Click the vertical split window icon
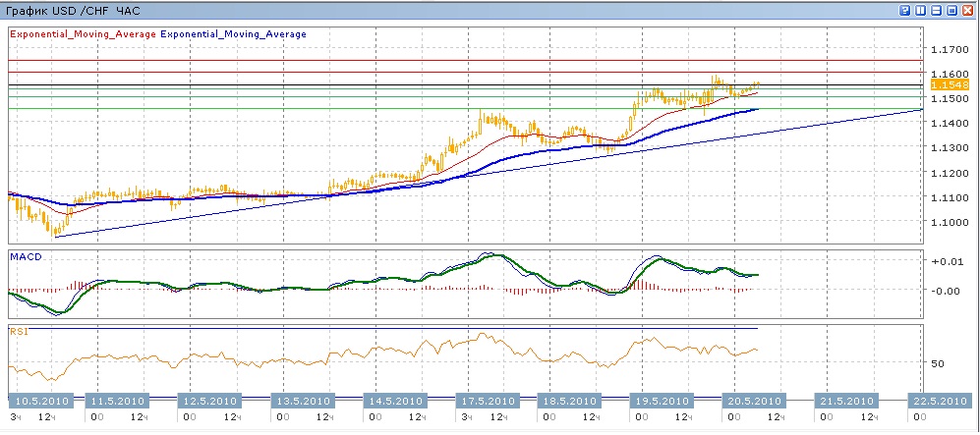The image size is (980, 435). pos(921,10)
